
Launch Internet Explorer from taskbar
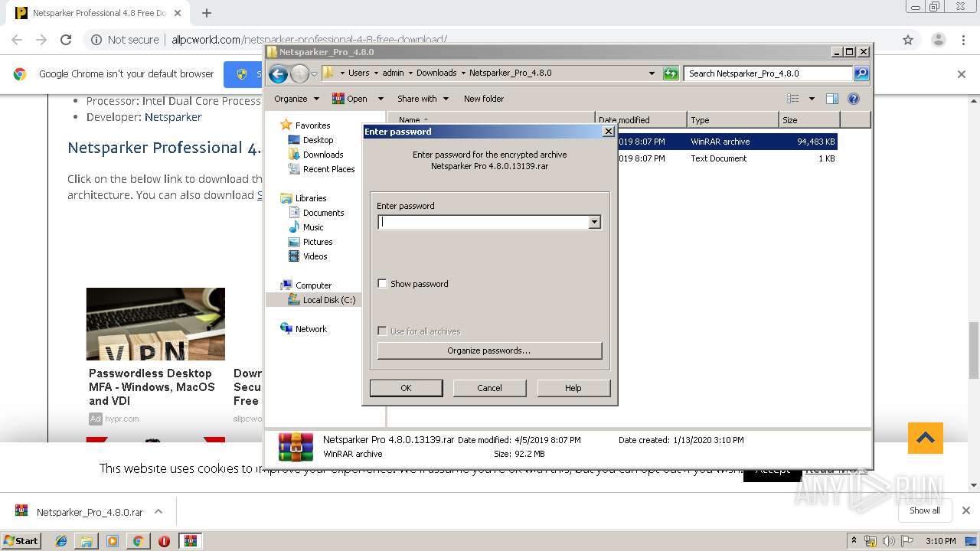[61, 541]
